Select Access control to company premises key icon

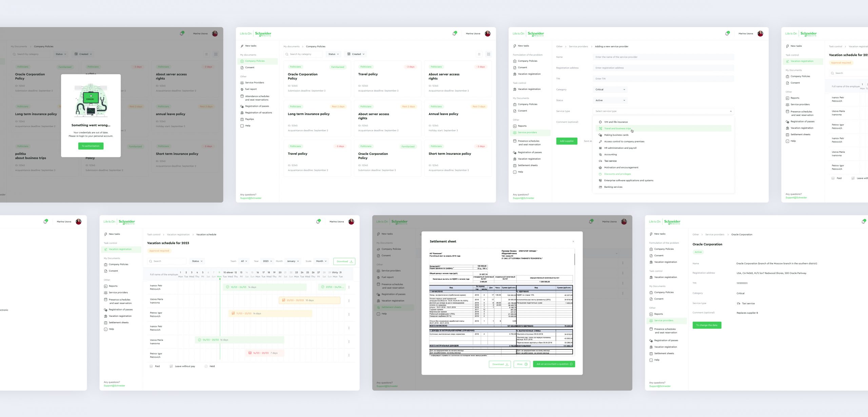[x=600, y=142]
